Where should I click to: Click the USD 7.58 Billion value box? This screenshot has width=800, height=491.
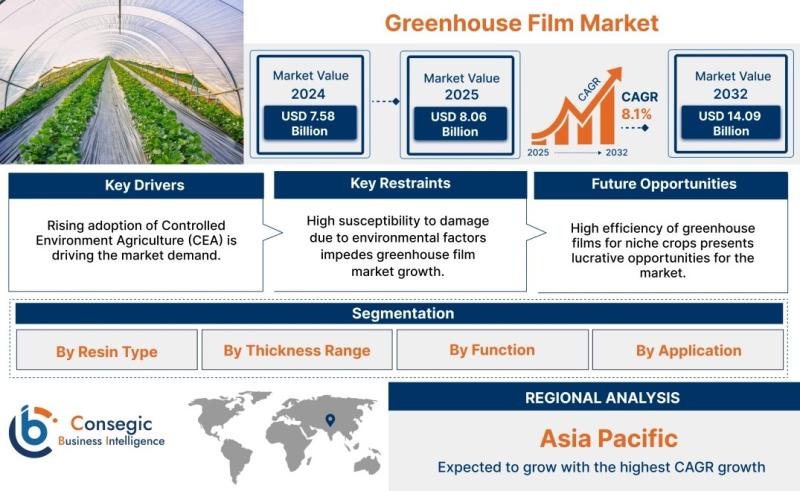[310, 124]
